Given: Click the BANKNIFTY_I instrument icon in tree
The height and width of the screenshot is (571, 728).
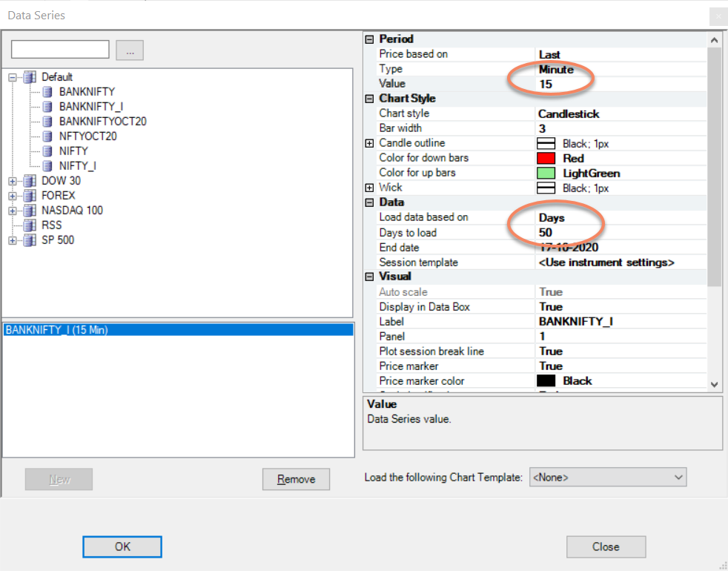Looking at the screenshot, I should coord(47,107).
